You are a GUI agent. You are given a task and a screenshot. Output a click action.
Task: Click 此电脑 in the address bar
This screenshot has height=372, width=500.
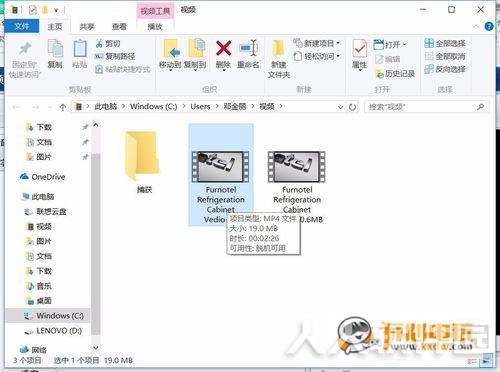[105, 106]
